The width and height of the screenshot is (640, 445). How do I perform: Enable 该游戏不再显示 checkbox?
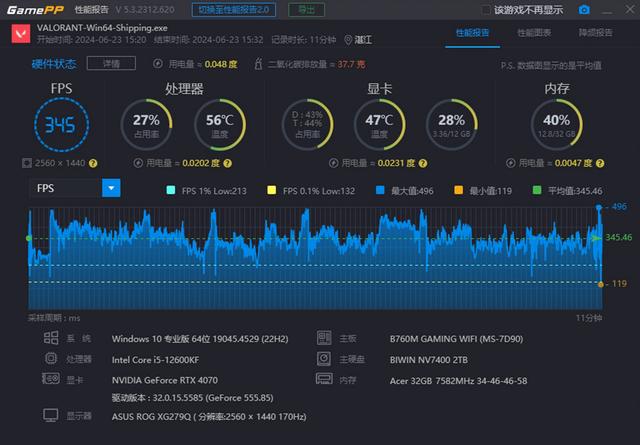486,10
